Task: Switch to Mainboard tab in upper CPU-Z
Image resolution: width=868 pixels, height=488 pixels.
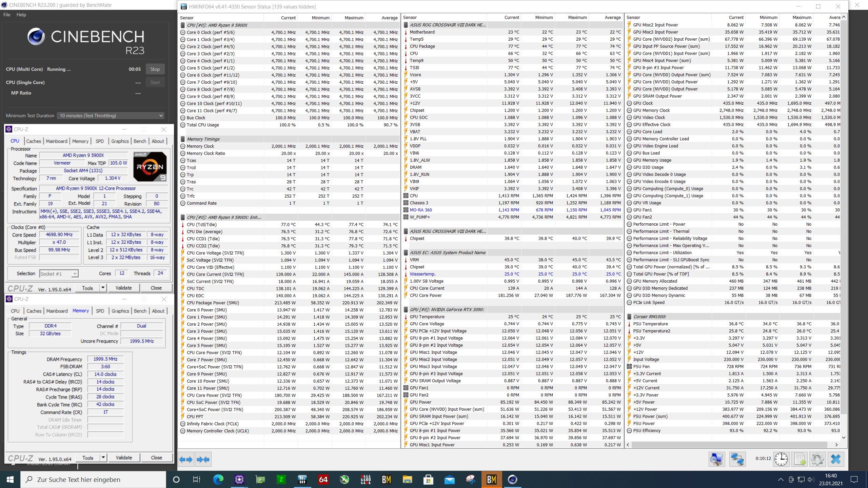Action: click(x=57, y=141)
